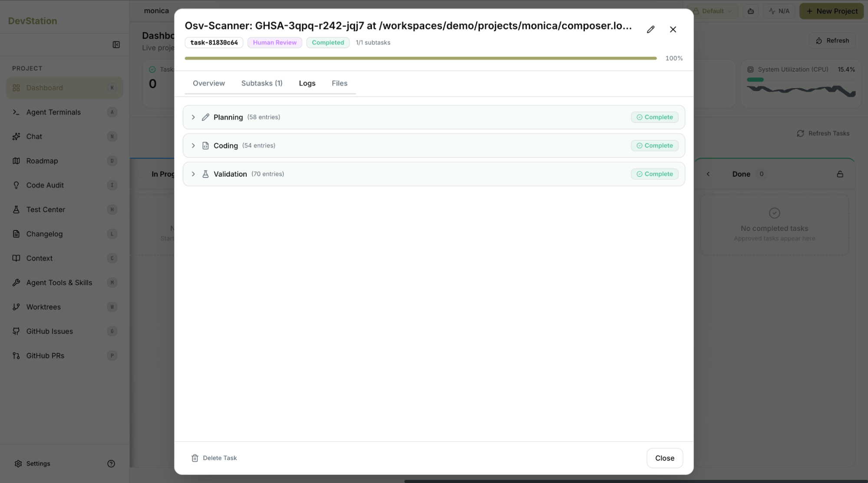Open the Default dropdown in top bar
868x483 pixels.
[713, 11]
